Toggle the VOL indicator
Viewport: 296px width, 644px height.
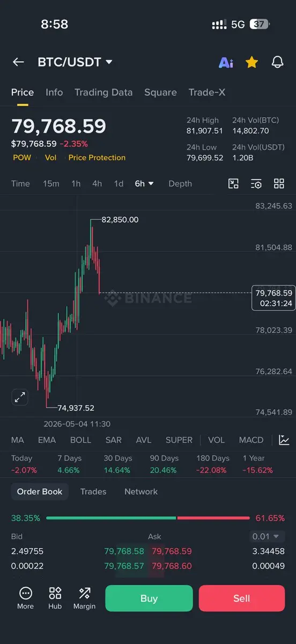216,440
